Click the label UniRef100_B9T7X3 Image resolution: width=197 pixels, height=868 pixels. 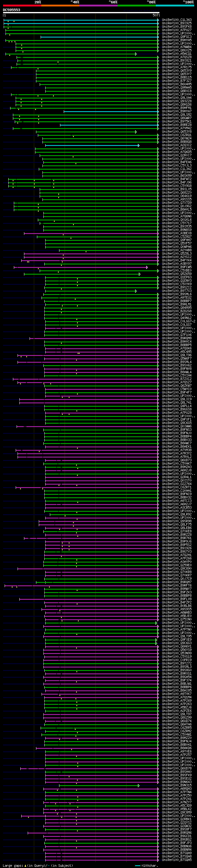177,291
